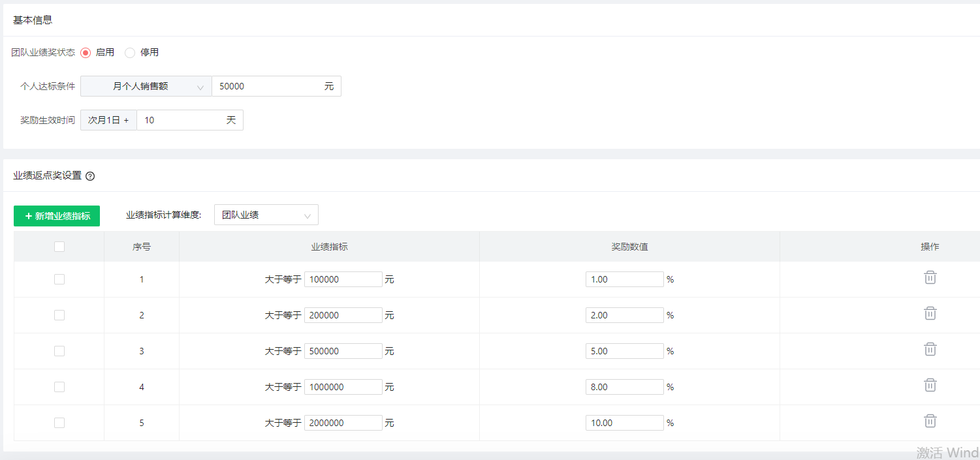Edit the 10.00 reward percentage field
Screen dimensions: 980x460
pos(624,423)
